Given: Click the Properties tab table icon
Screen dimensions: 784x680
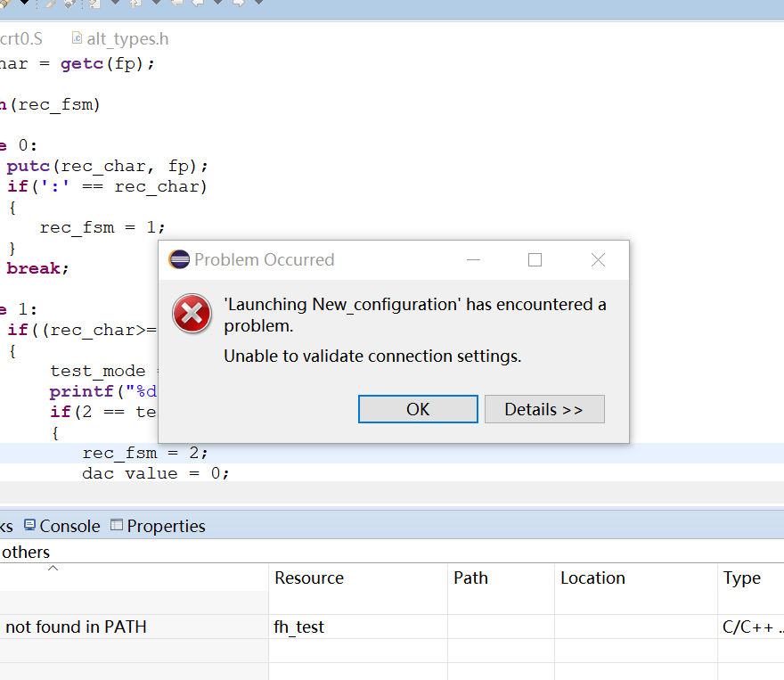Looking at the screenshot, I should (x=117, y=525).
